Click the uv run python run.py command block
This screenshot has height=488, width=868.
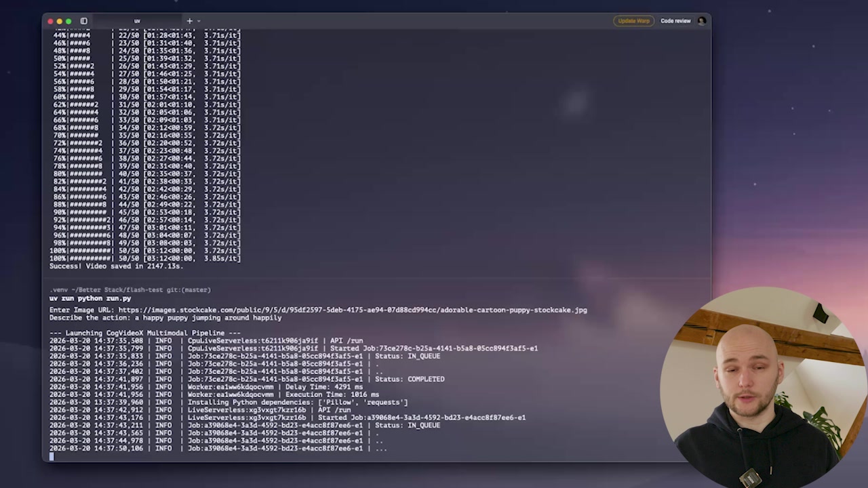click(x=90, y=298)
